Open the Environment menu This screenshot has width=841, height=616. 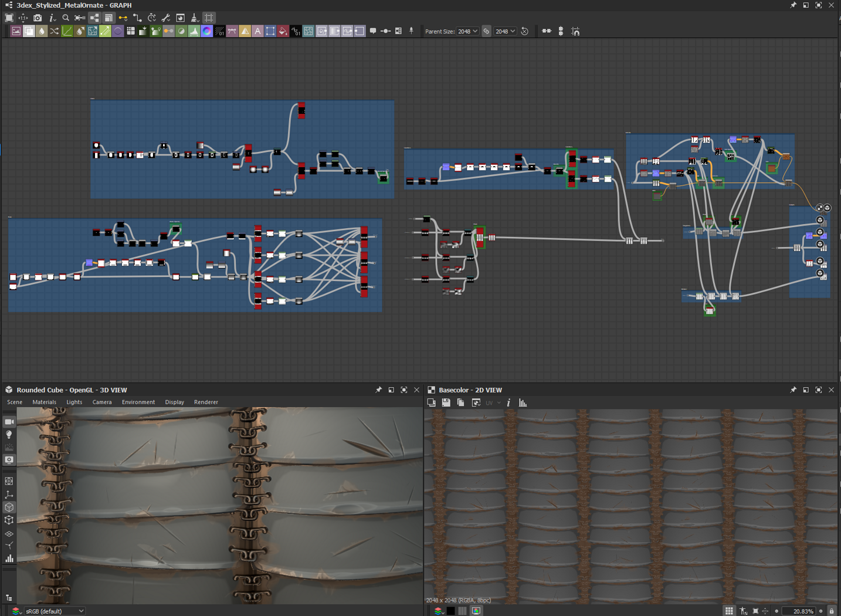(138, 402)
